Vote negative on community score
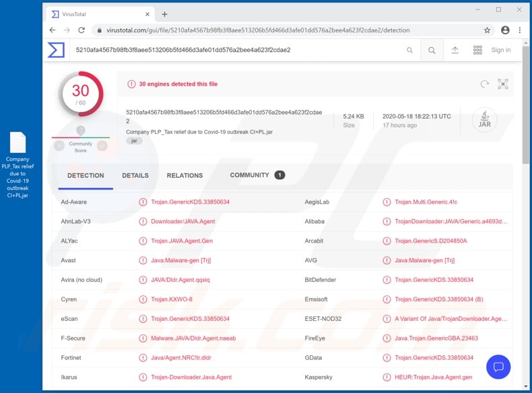Viewport: 532px width, 393px height. 59,146
